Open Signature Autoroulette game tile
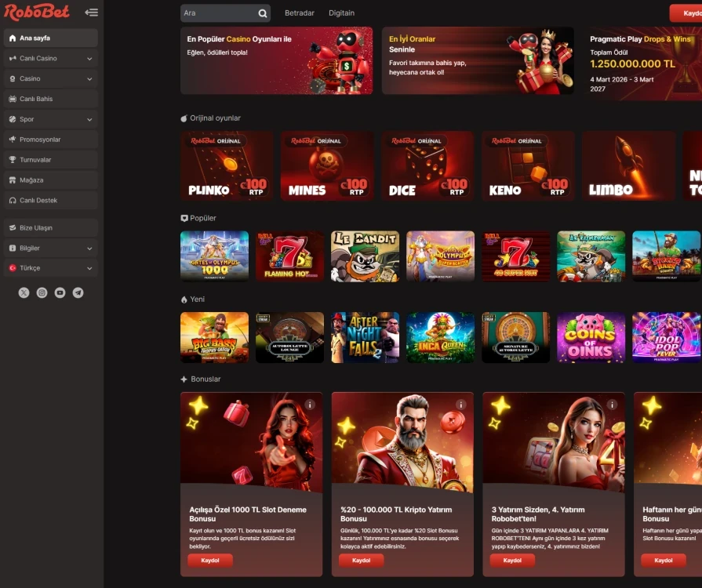Image resolution: width=702 pixels, height=588 pixels. pyautogui.click(x=516, y=337)
